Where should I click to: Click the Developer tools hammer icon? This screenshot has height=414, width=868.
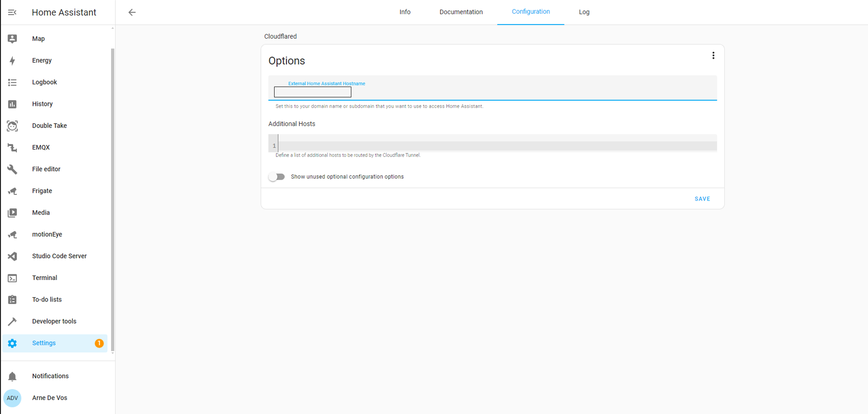pos(12,321)
